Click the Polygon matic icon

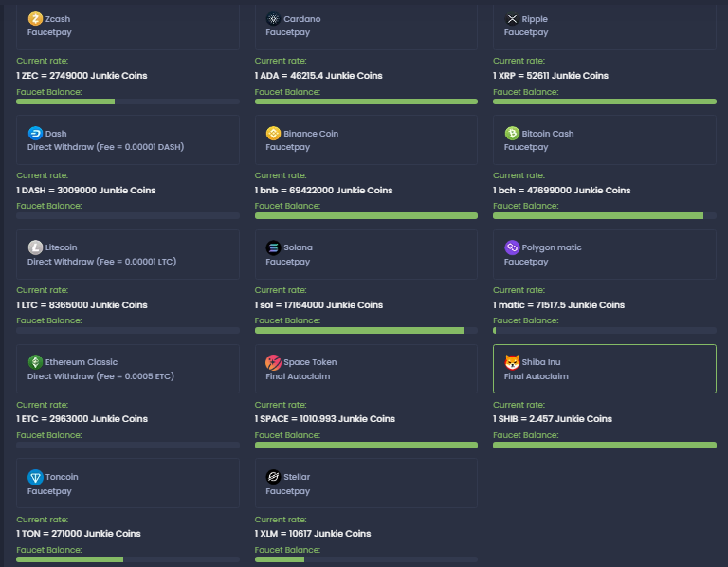click(512, 247)
